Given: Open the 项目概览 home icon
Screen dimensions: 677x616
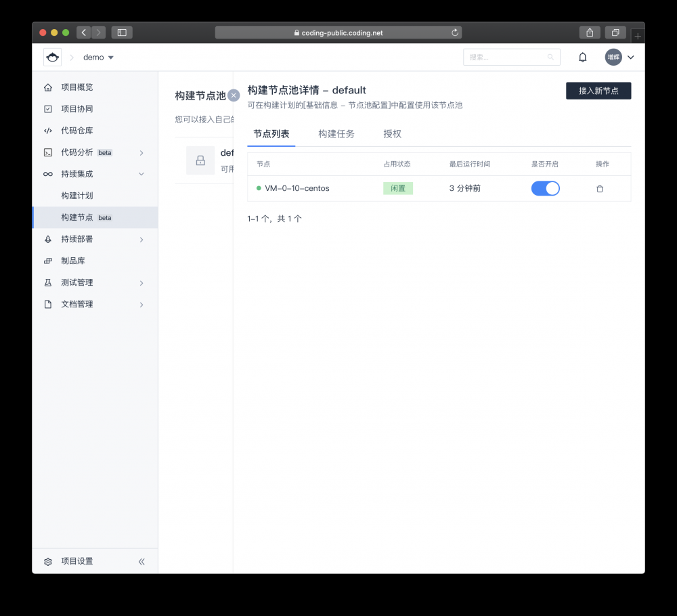Looking at the screenshot, I should (x=47, y=87).
